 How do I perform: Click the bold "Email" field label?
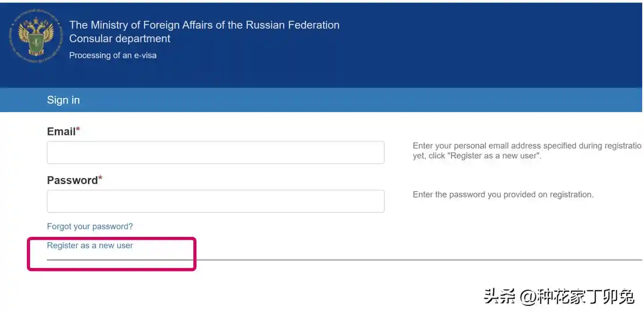(61, 132)
